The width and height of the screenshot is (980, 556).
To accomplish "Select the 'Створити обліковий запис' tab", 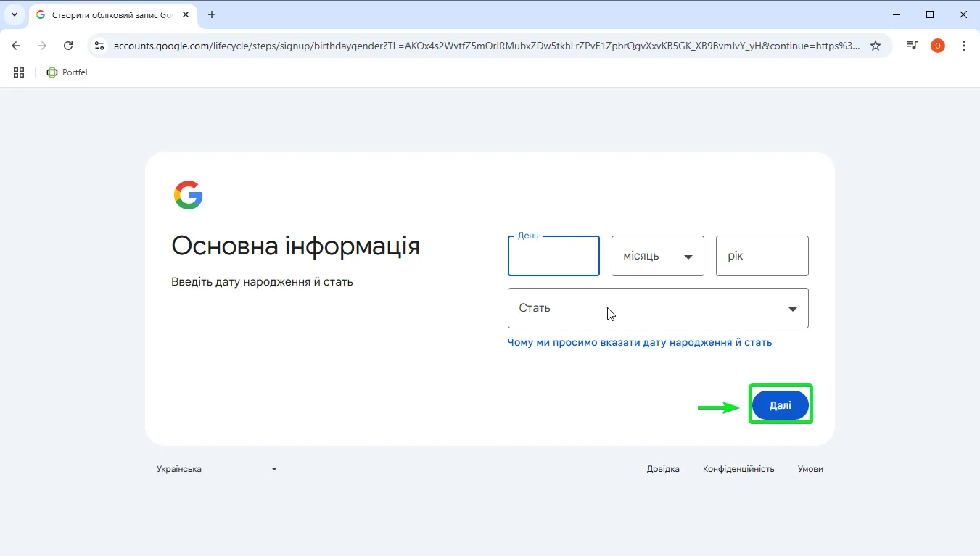I will click(x=112, y=14).
